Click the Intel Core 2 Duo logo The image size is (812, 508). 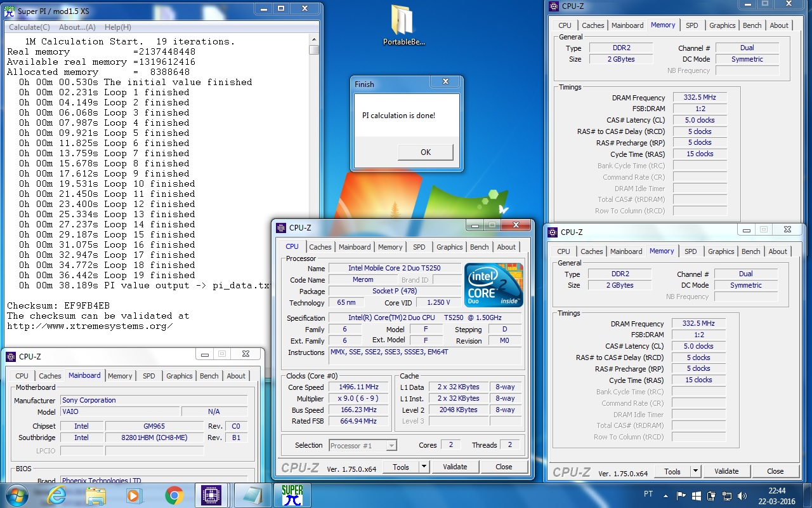pos(494,285)
